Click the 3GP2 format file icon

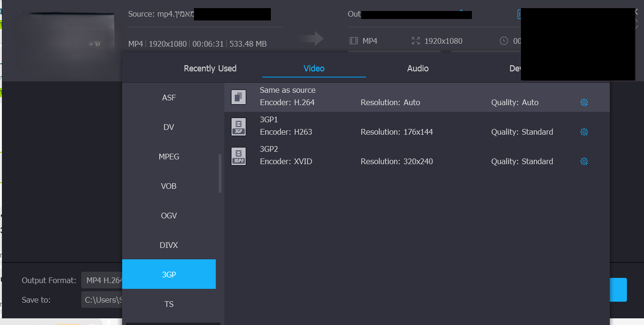pos(239,156)
